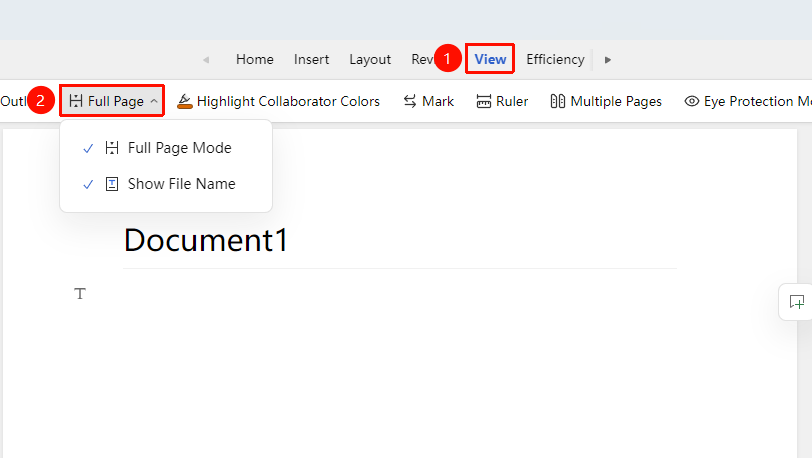Click the T text block icon

pyautogui.click(x=80, y=294)
